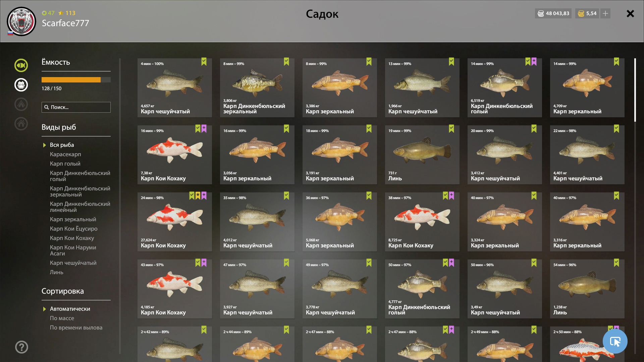Filter by Карп Кои Кохаку species
This screenshot has height=362, width=644.
click(72, 238)
